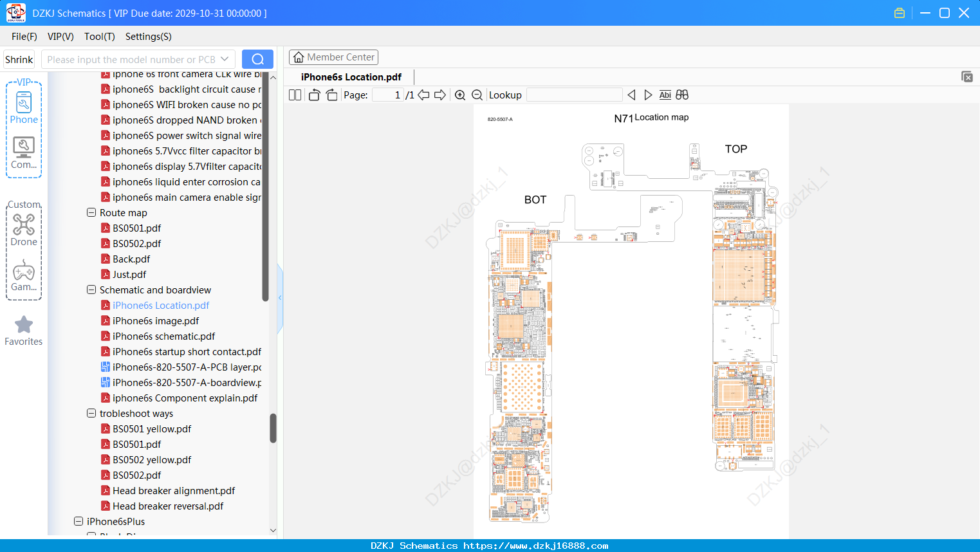Select the Drone category icon
The width and height of the screenshot is (980, 552).
(x=24, y=230)
